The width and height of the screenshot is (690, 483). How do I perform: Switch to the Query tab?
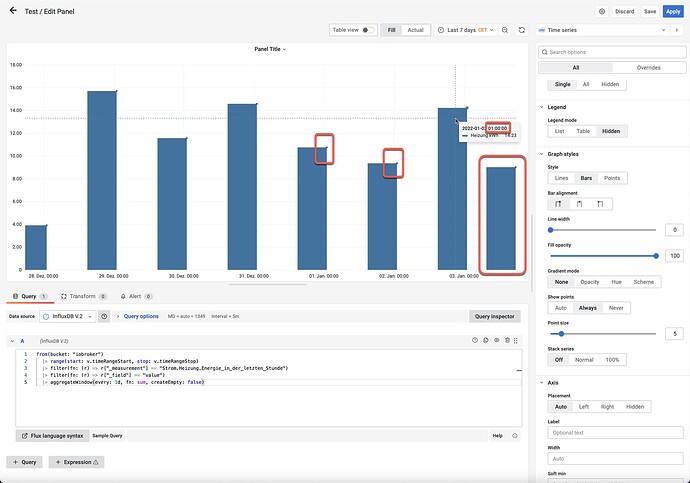30,296
